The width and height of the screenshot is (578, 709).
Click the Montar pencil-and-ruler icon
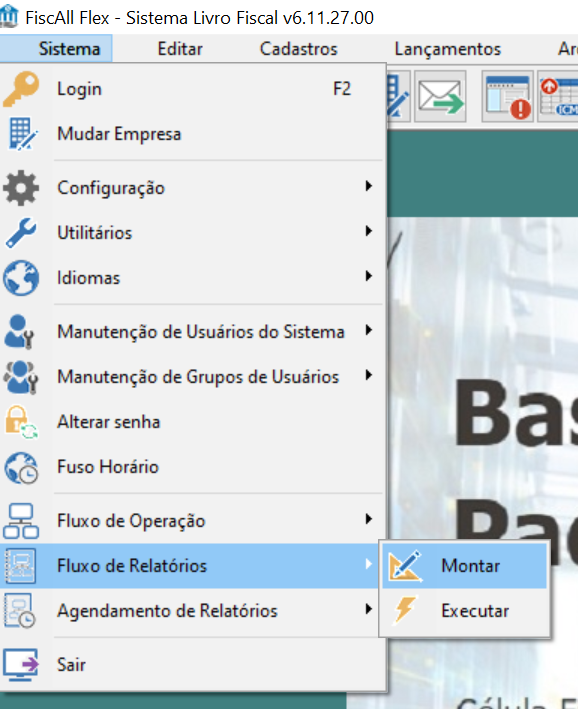point(405,566)
